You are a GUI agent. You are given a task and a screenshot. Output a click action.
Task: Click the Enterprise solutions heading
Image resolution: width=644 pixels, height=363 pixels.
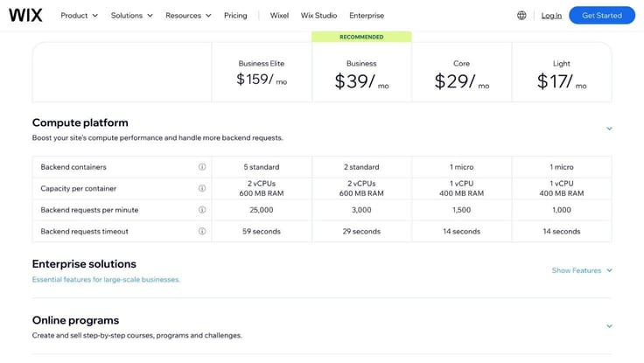click(x=84, y=263)
